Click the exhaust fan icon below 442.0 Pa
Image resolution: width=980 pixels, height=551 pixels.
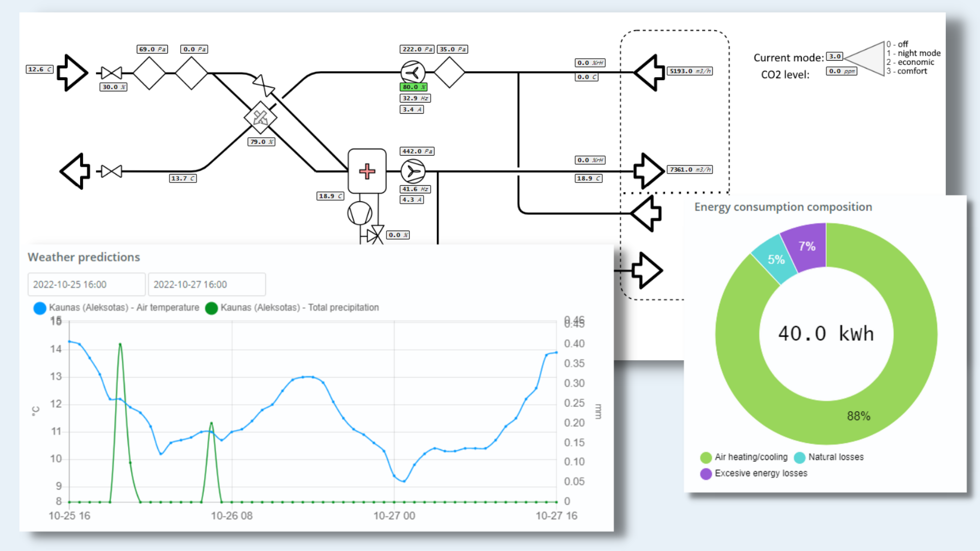click(412, 171)
